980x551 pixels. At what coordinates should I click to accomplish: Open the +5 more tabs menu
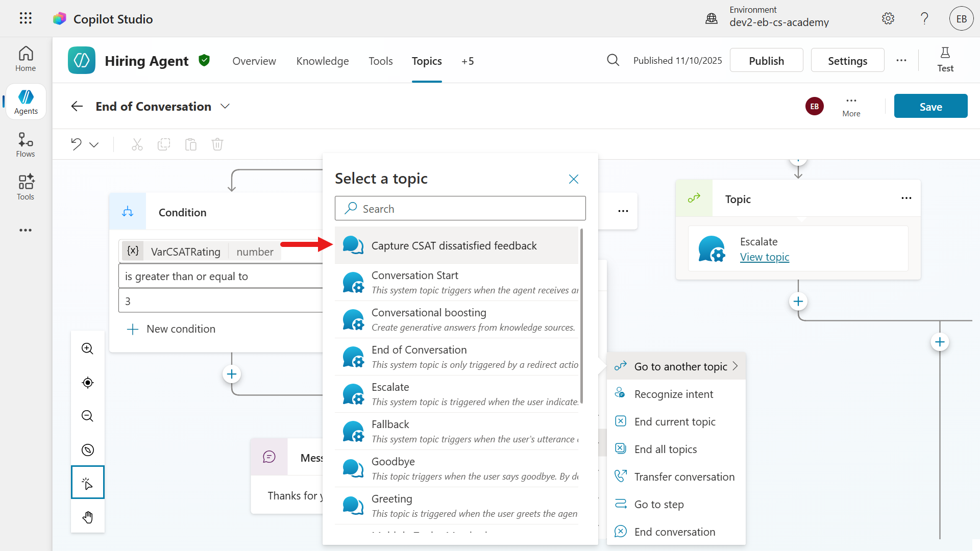[468, 61]
